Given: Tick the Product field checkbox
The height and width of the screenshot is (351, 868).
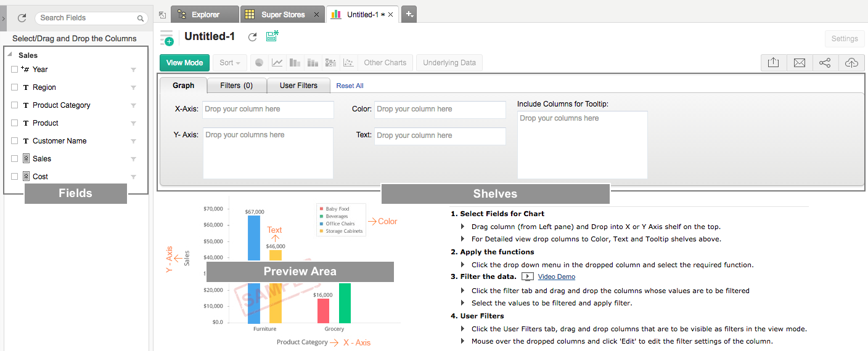Looking at the screenshot, I should 15,123.
